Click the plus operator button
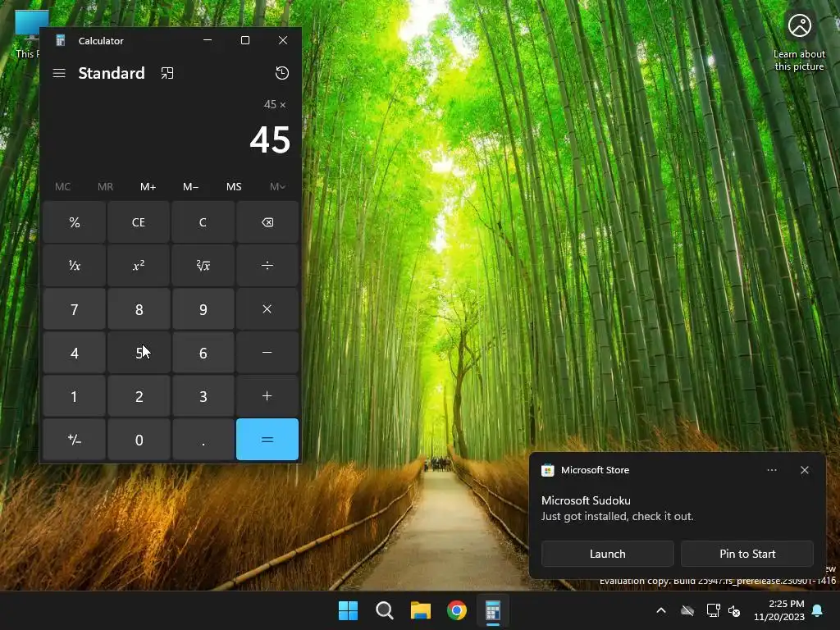This screenshot has height=630, width=840. pos(267,396)
